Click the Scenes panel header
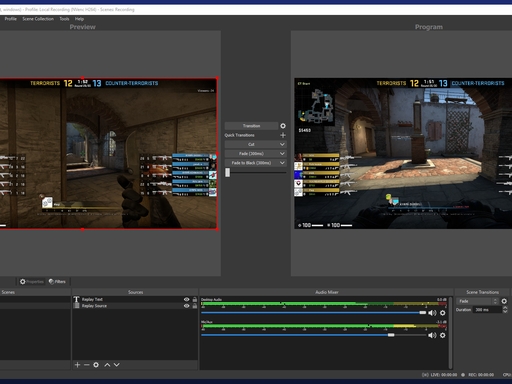This screenshot has width=512, height=384. [x=8, y=292]
